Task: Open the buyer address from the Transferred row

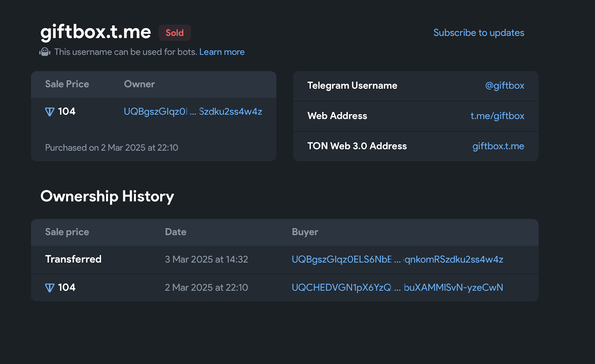Action: [397, 259]
